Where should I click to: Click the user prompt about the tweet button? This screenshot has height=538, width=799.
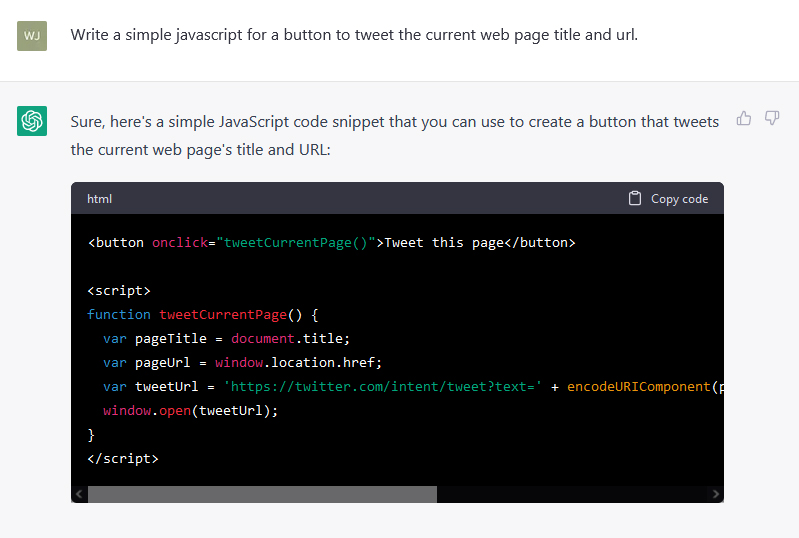pos(354,35)
